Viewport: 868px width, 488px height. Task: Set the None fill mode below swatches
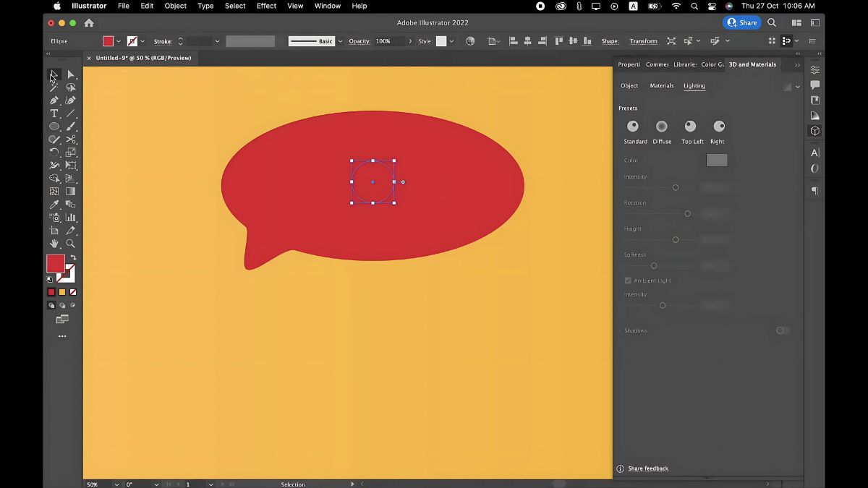72,292
